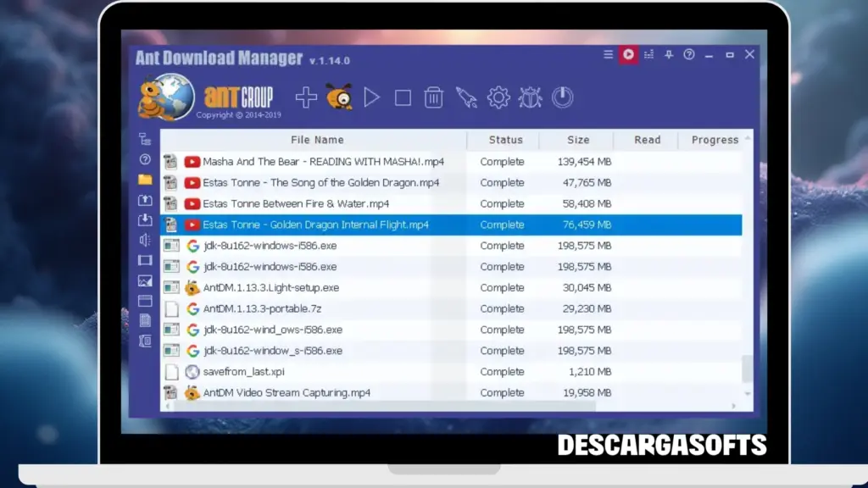The image size is (868, 488).
Task: Click the shutdown/power toolbar icon
Action: 563,97
